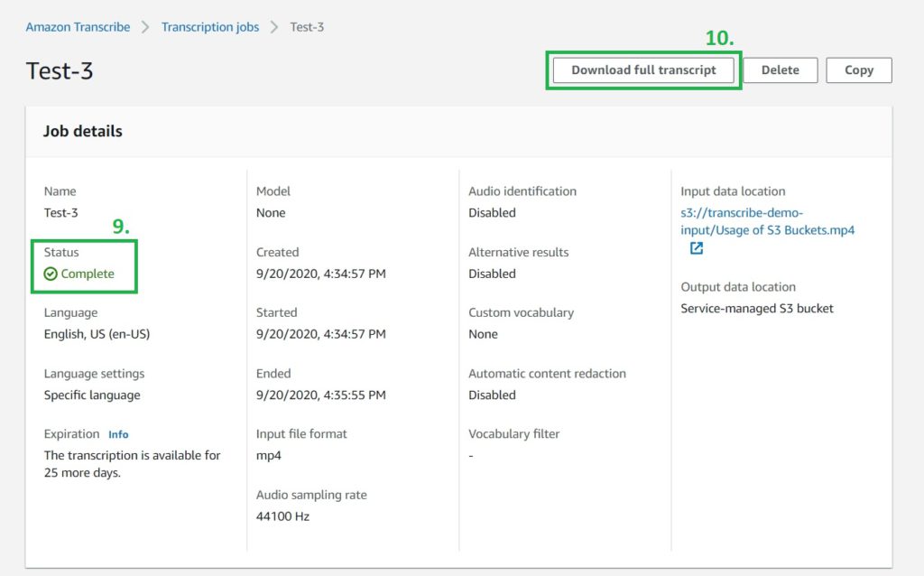Click the 25 more days expiration text
This screenshot has width=924, height=576.
[x=132, y=464]
